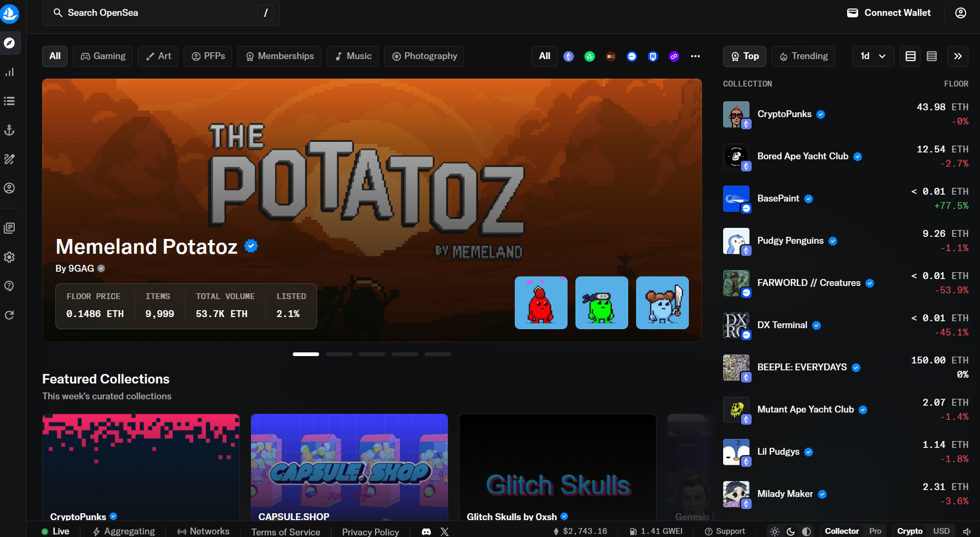Click the Connect Wallet button
980x537 pixels.
pyautogui.click(x=889, y=13)
